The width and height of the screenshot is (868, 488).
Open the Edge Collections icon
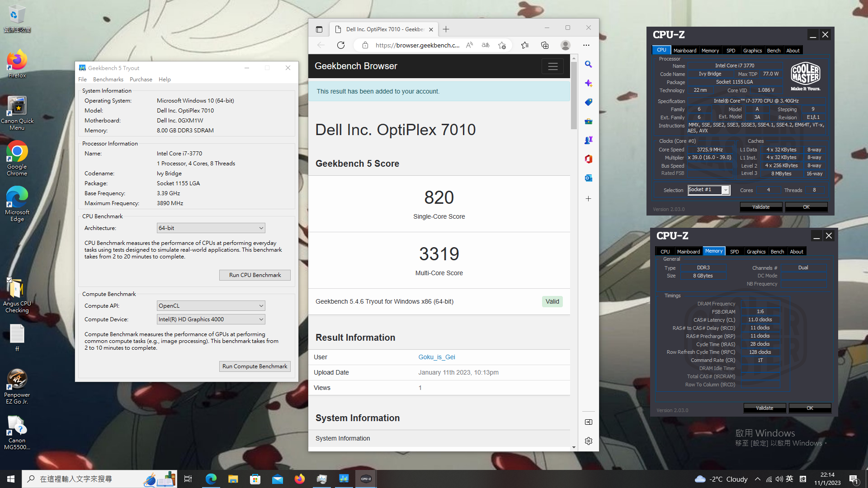(x=545, y=45)
